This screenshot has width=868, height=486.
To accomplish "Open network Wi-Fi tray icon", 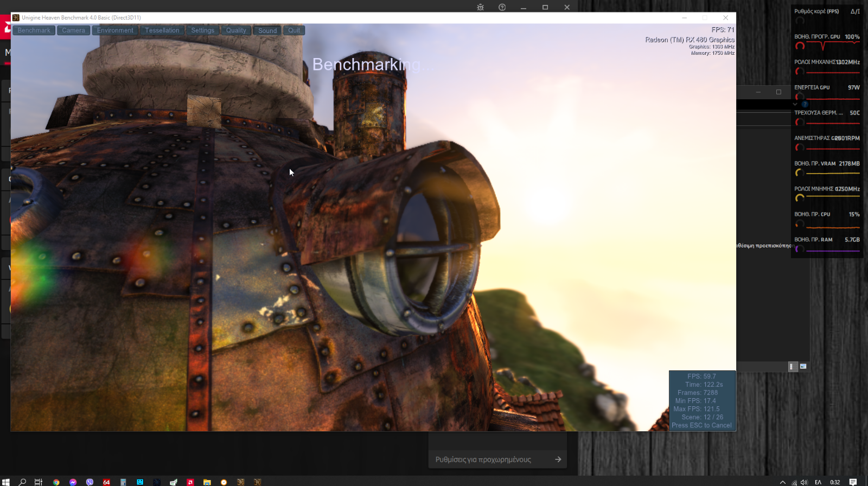I will (794, 482).
